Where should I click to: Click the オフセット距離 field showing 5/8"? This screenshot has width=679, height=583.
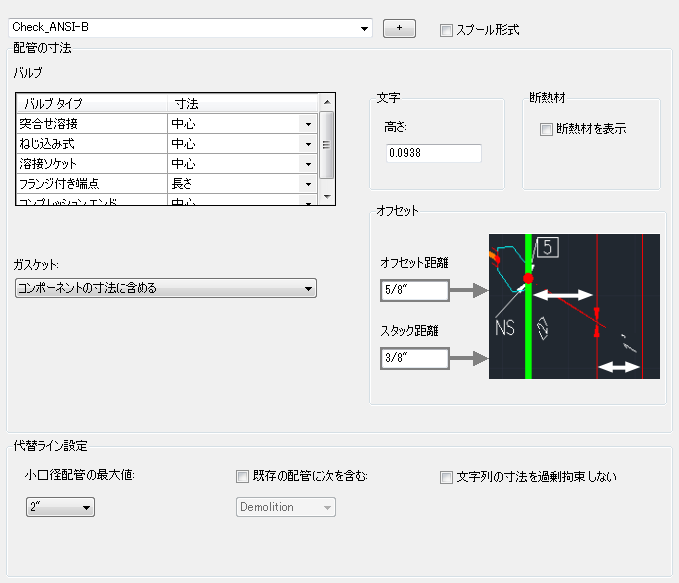tap(414, 290)
